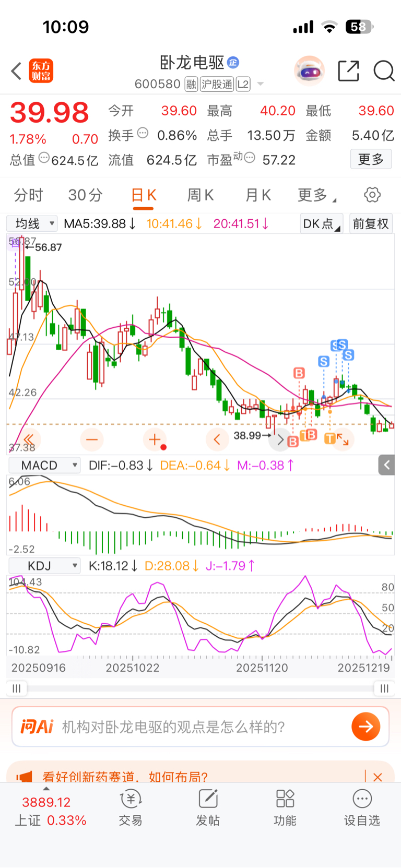
Task: Open the 功能 functions icon
Action: pos(285,808)
